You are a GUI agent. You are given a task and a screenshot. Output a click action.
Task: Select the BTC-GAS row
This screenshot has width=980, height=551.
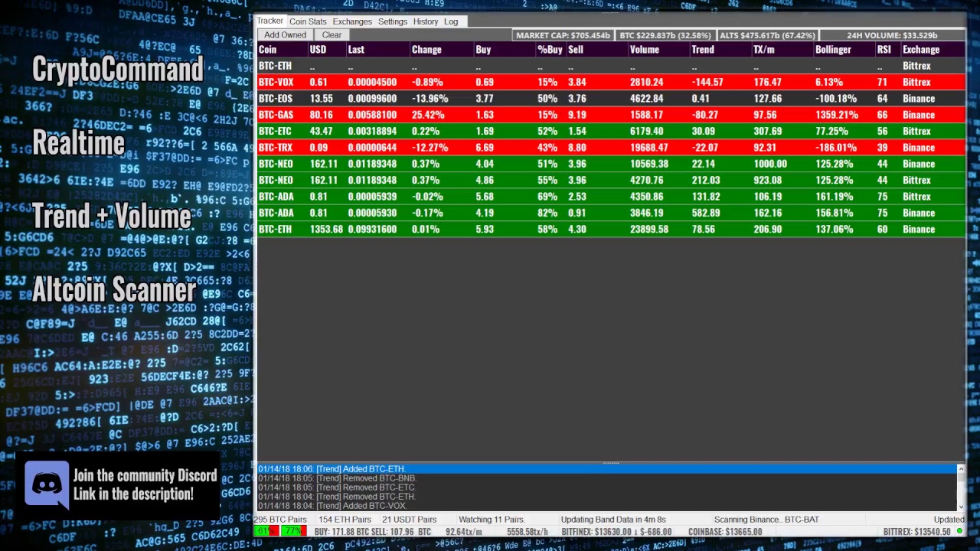coord(610,115)
